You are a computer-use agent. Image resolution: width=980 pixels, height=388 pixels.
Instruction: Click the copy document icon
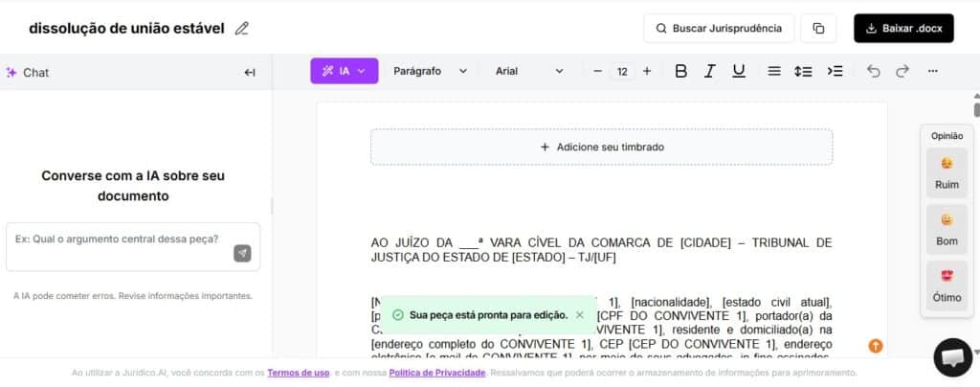[818, 29]
